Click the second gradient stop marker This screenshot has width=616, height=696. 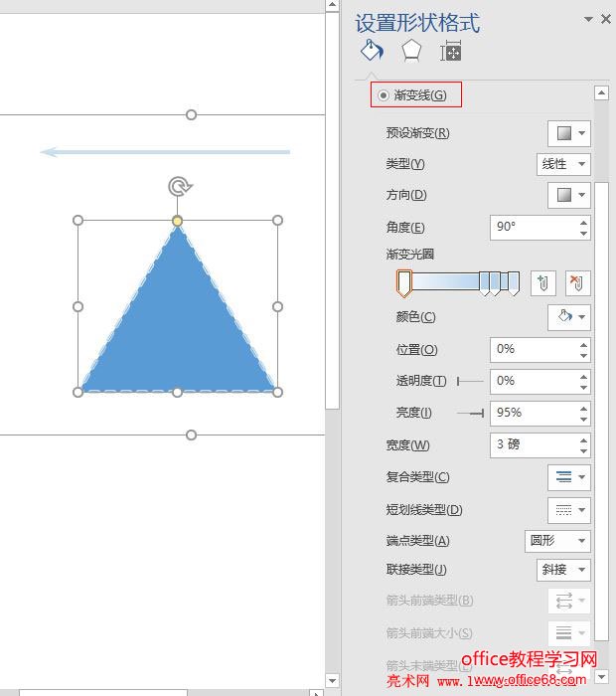tap(485, 283)
